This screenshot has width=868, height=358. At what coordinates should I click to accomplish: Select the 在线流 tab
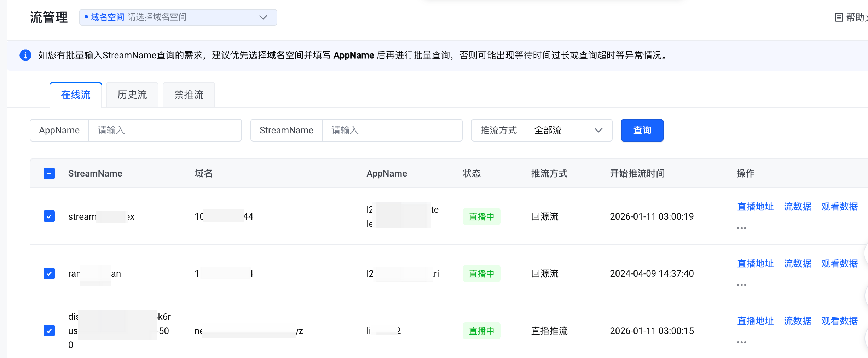(75, 95)
